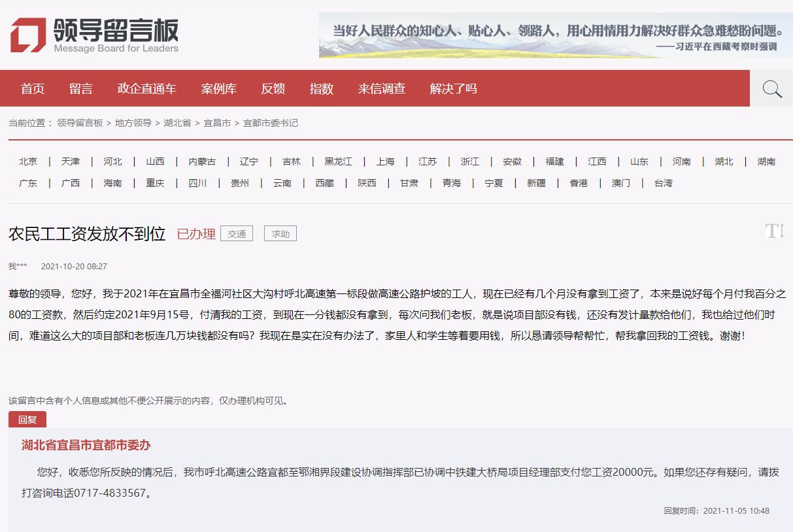Viewport: 793px width, 532px height.
Task: Click the 交通 category tag
Action: (237, 234)
